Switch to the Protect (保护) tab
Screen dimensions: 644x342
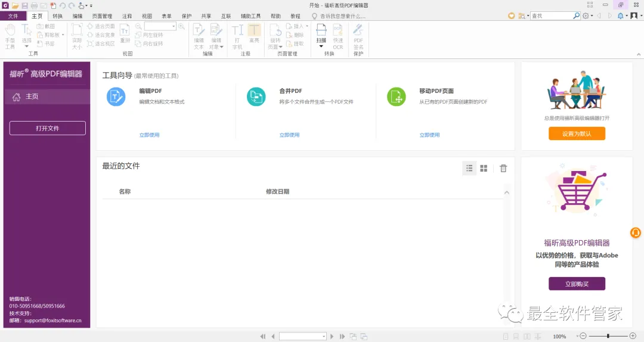coord(187,16)
